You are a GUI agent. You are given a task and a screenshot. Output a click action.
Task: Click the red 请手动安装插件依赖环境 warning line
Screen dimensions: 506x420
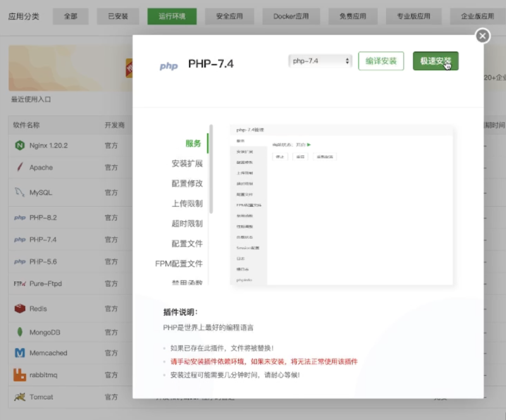coord(264,361)
